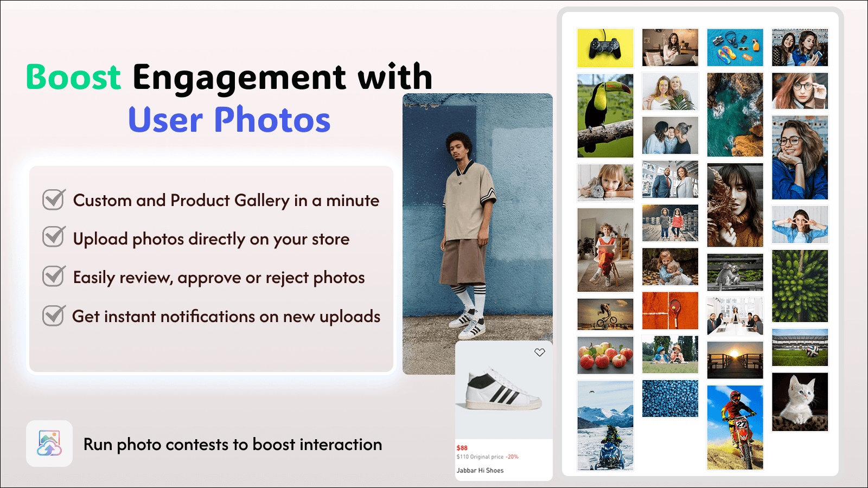Open the aerial ocean coast photo
This screenshot has height=488, width=868.
click(x=735, y=115)
